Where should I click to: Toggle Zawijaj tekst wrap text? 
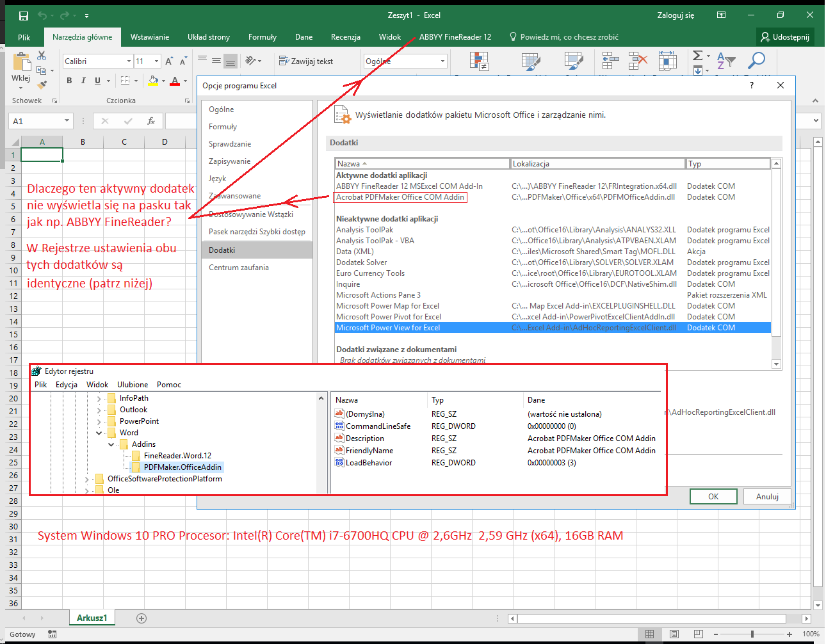(306, 61)
